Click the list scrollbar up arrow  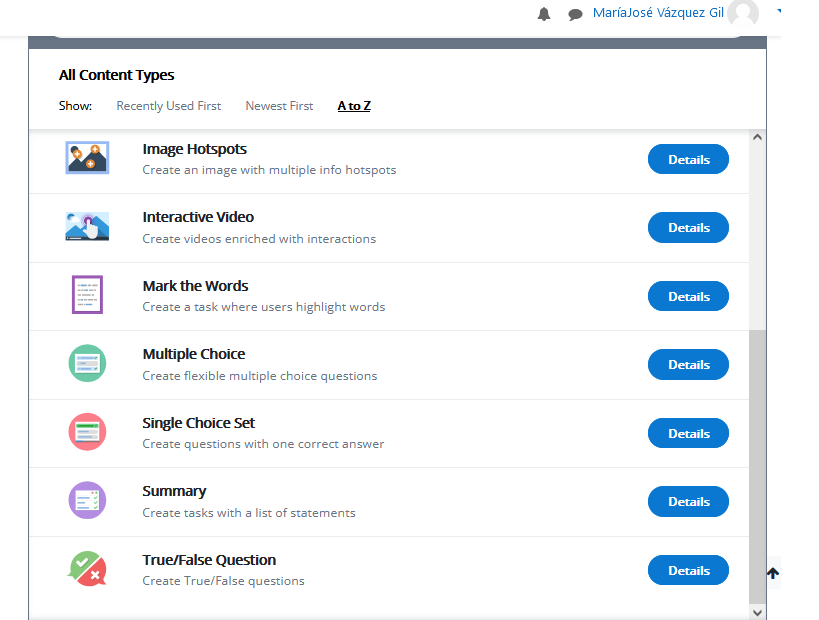pyautogui.click(x=757, y=137)
